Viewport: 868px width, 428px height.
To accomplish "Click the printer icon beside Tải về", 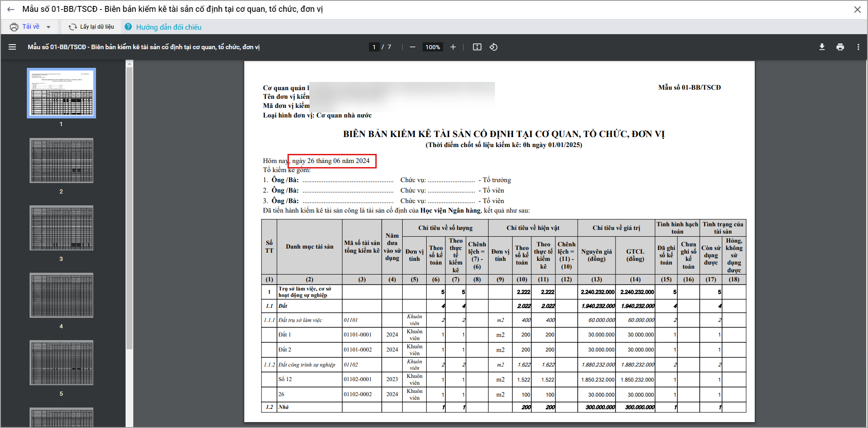I will point(14,27).
